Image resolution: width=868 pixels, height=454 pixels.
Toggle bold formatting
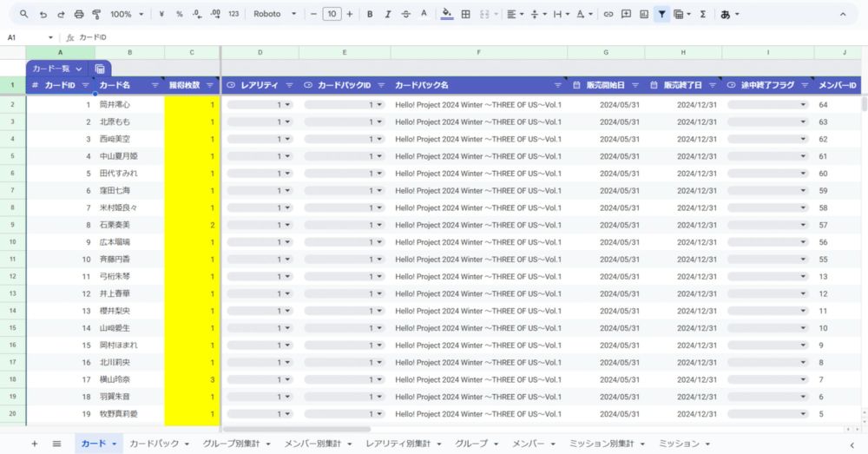369,15
